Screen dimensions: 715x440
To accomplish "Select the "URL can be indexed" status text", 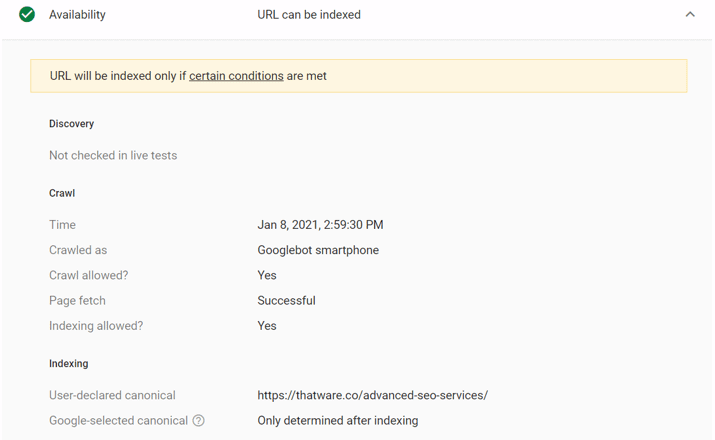I will tap(309, 15).
